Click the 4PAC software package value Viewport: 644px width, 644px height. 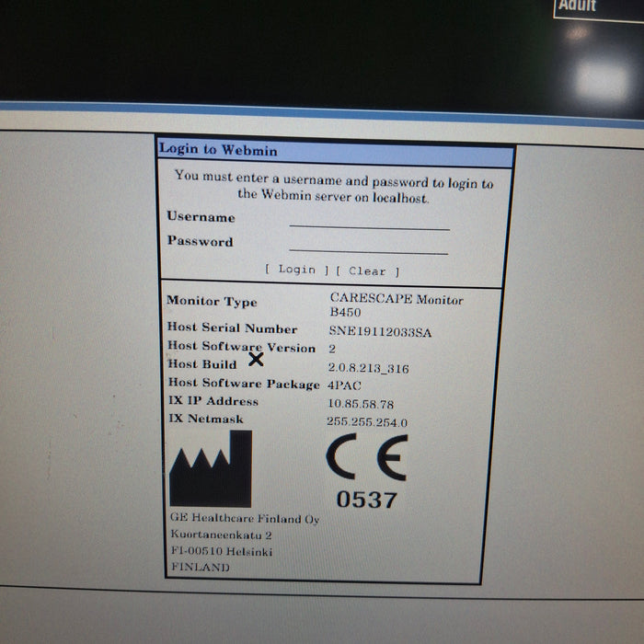coord(345,386)
